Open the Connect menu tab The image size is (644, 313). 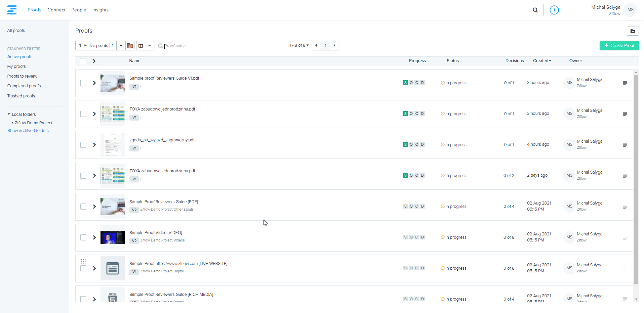56,10
